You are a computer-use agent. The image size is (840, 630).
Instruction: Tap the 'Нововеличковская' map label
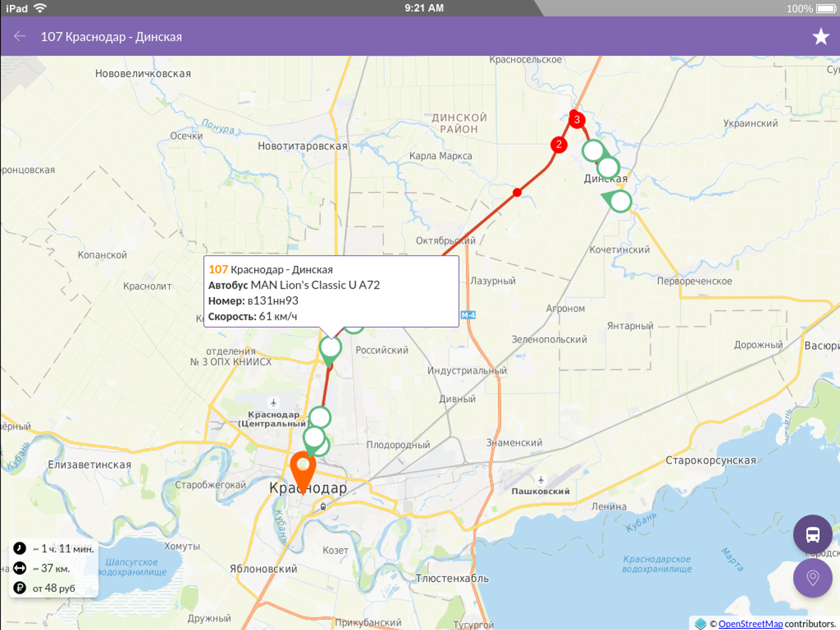(x=143, y=73)
